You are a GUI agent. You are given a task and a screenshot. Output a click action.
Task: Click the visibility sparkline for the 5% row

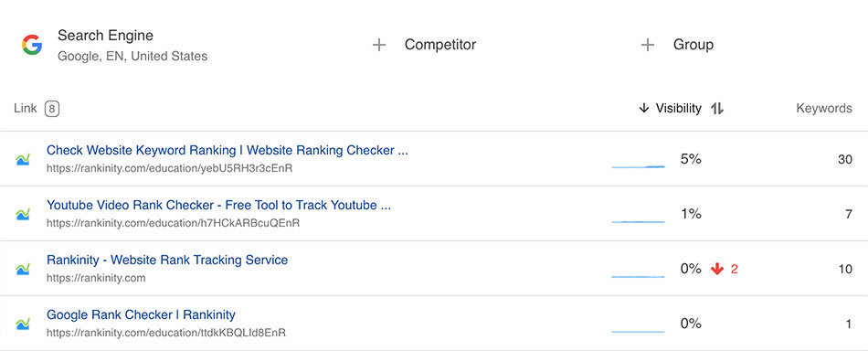[x=639, y=165]
